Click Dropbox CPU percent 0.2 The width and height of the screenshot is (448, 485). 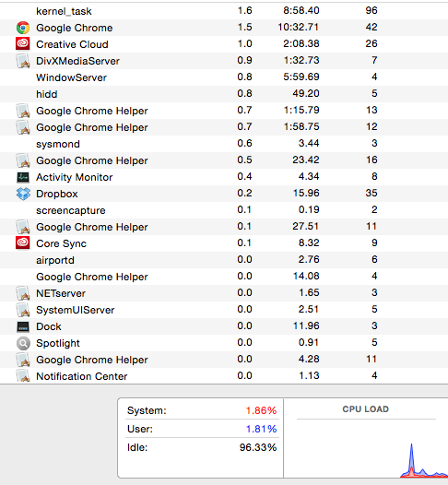click(244, 193)
